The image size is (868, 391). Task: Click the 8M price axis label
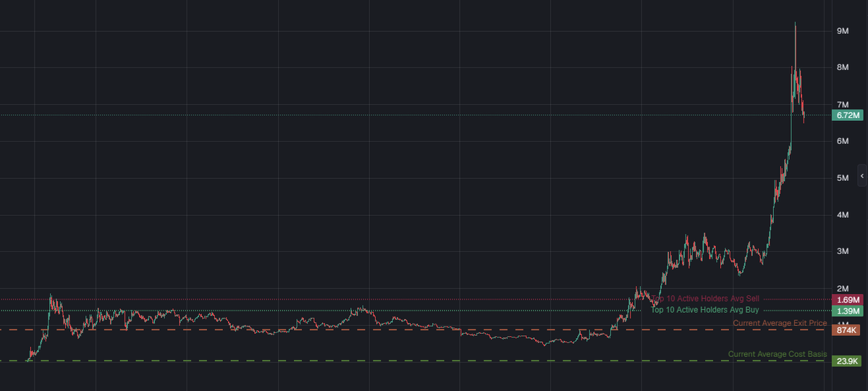(843, 67)
